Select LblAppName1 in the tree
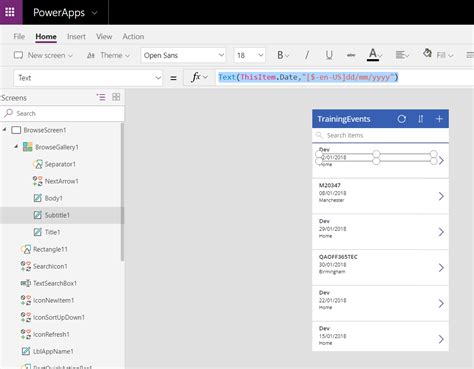 (x=53, y=351)
